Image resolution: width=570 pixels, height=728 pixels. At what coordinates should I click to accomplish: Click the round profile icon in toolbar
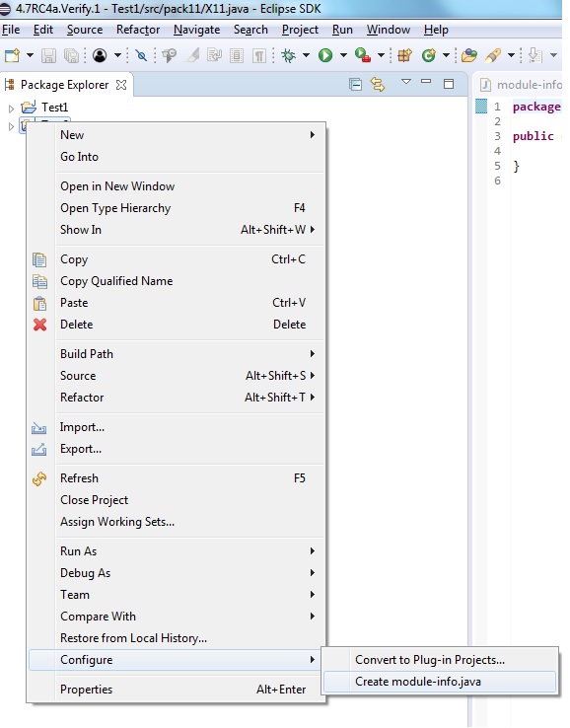point(100,55)
